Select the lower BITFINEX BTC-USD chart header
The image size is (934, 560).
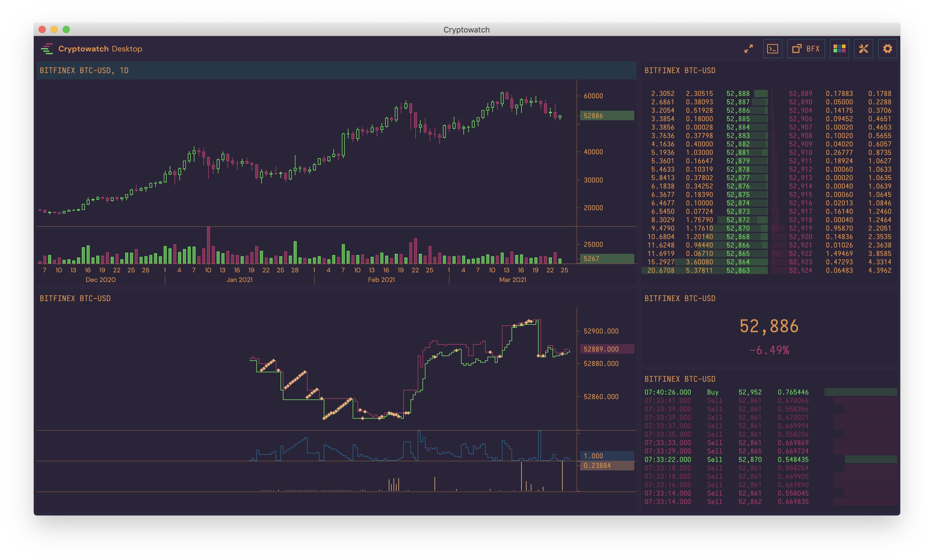tap(75, 298)
